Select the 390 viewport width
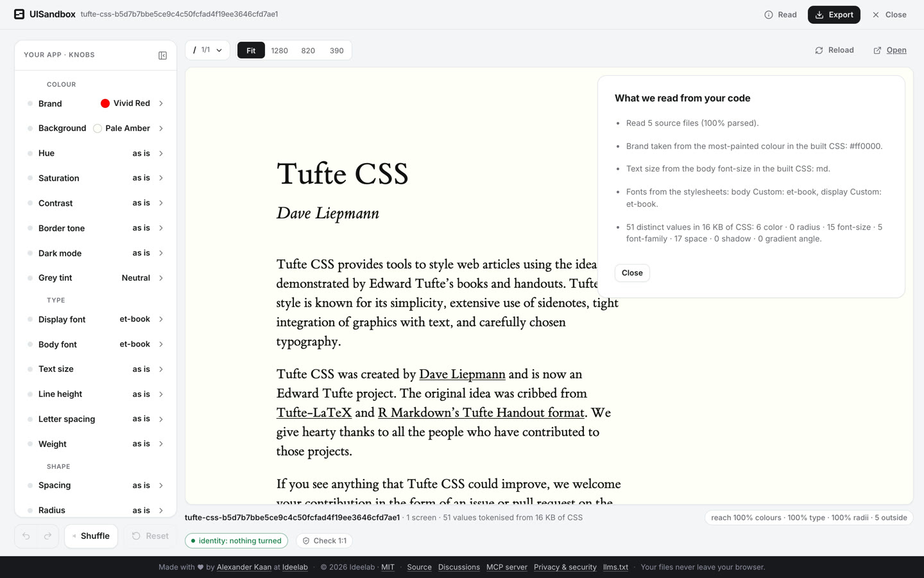The image size is (924, 578). tap(337, 50)
